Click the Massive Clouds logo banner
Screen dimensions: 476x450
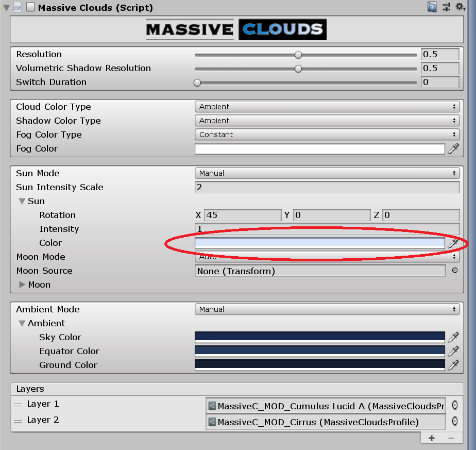[x=236, y=29]
